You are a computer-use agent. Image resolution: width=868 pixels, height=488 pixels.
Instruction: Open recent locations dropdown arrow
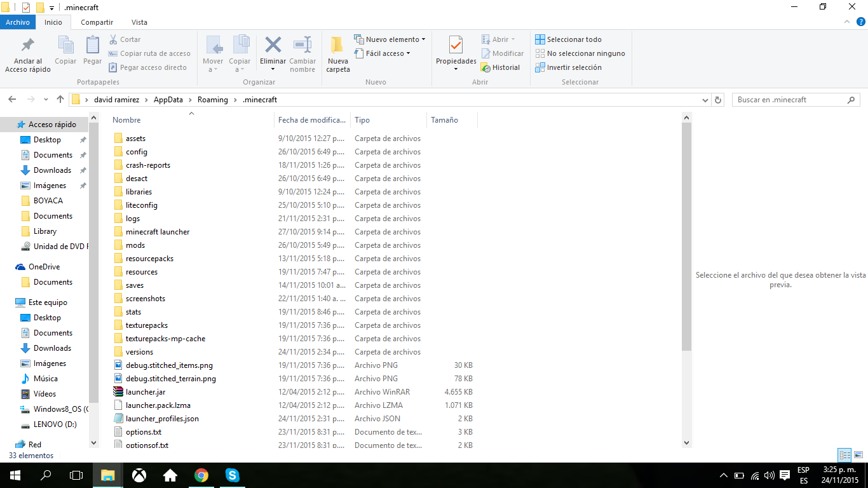(x=46, y=100)
